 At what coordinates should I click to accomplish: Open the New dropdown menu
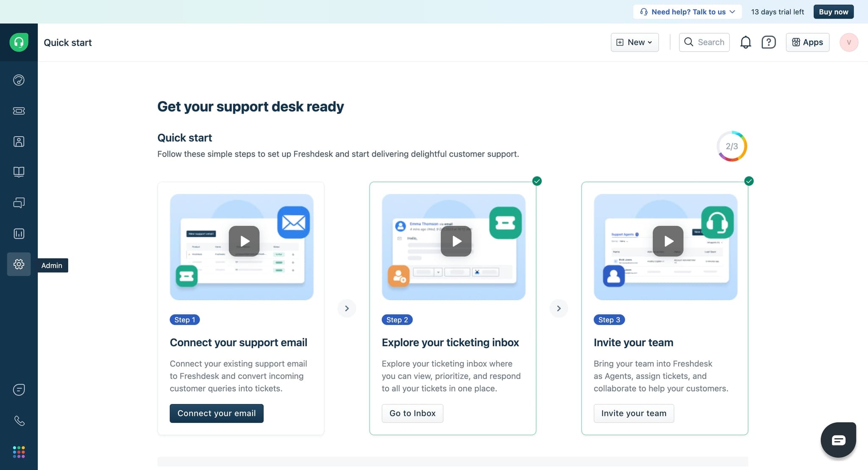(x=635, y=42)
